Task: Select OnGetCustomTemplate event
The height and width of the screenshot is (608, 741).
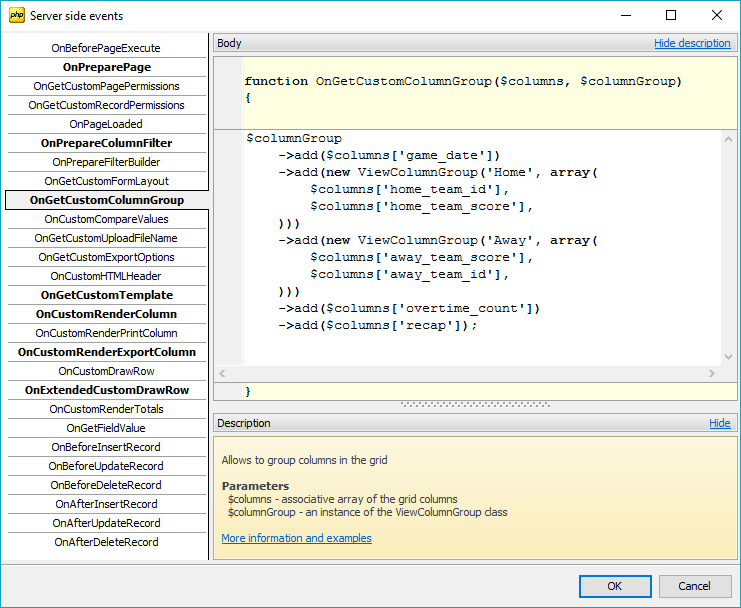Action: coord(106,295)
